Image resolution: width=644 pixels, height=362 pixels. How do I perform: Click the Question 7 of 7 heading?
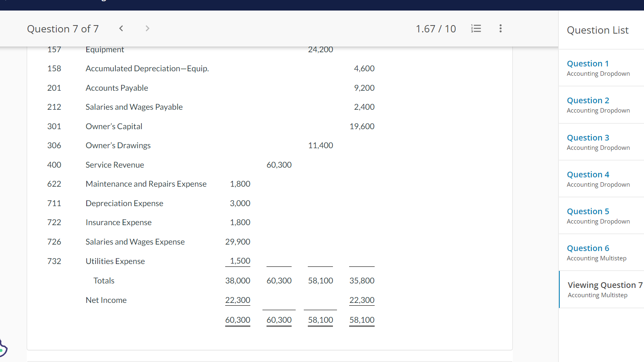[63, 29]
